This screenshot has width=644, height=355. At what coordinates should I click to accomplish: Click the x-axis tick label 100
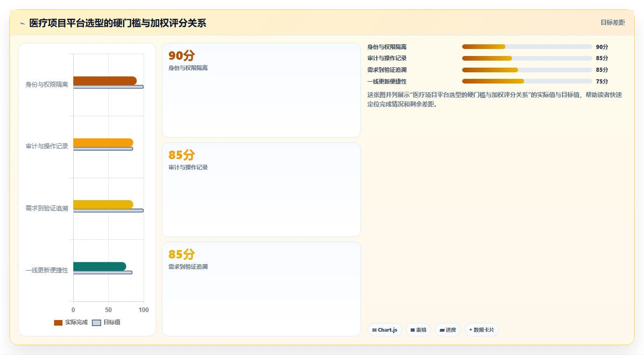pyautogui.click(x=144, y=310)
